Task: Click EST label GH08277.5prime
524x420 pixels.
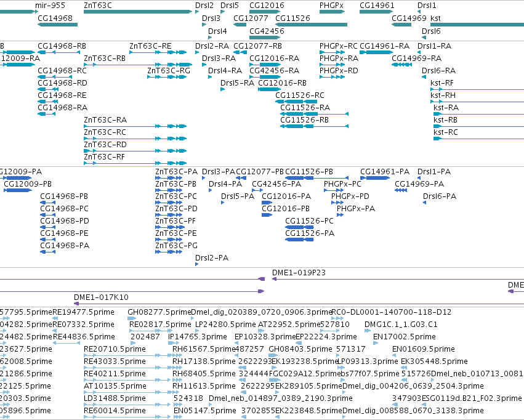Action: (x=159, y=312)
